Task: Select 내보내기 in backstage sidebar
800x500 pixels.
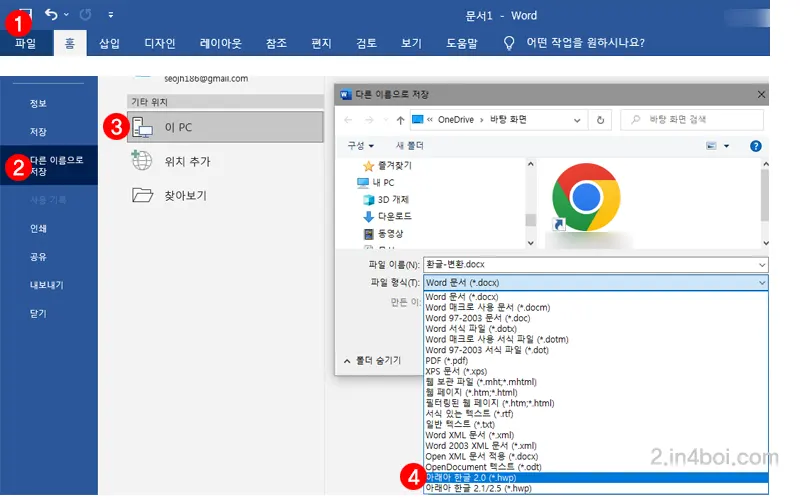Action: (x=46, y=285)
